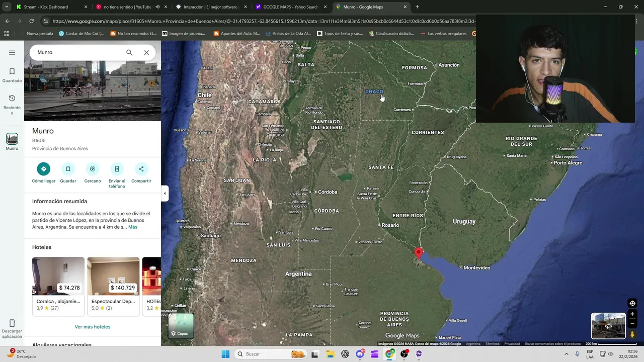Open the Coralca alojamiento hotel card

(58, 286)
